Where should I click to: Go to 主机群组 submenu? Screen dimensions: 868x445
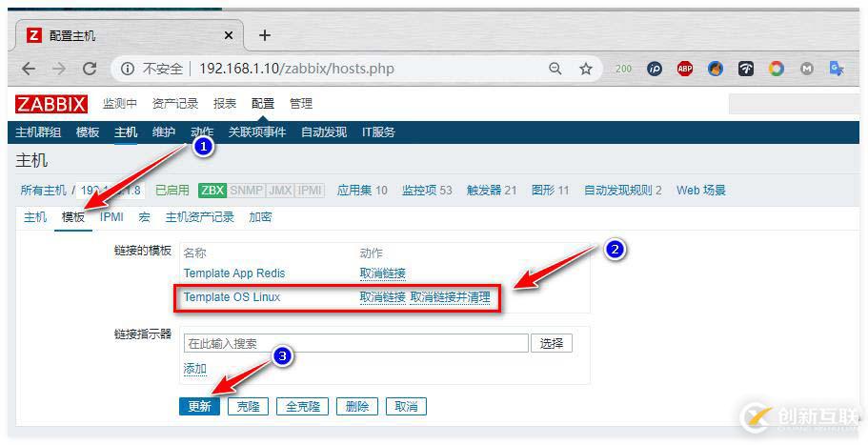38,132
